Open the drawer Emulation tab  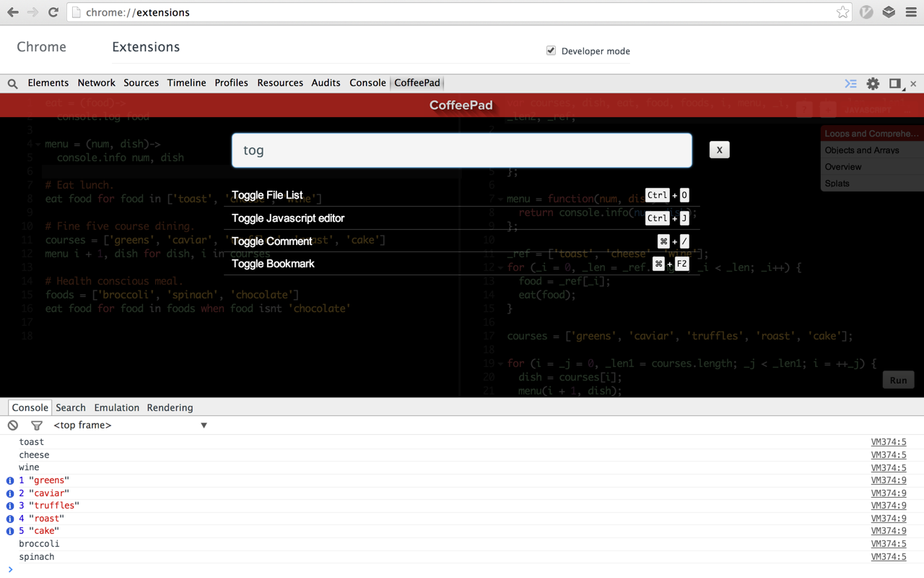[116, 407]
